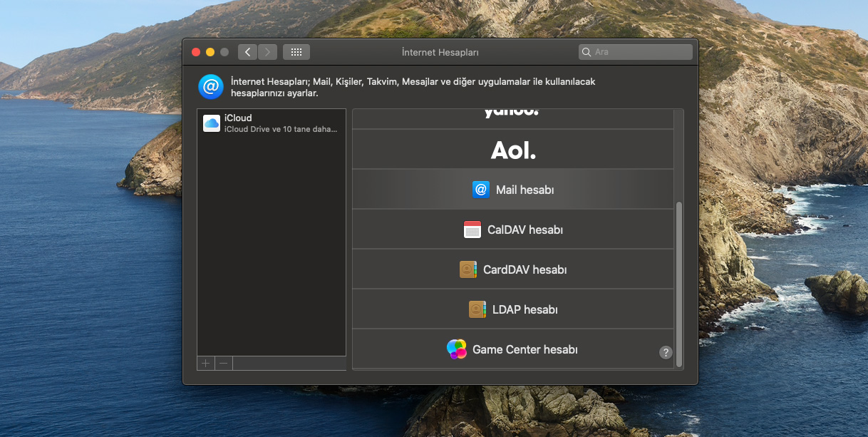Add an account with the plus button

[x=206, y=363]
